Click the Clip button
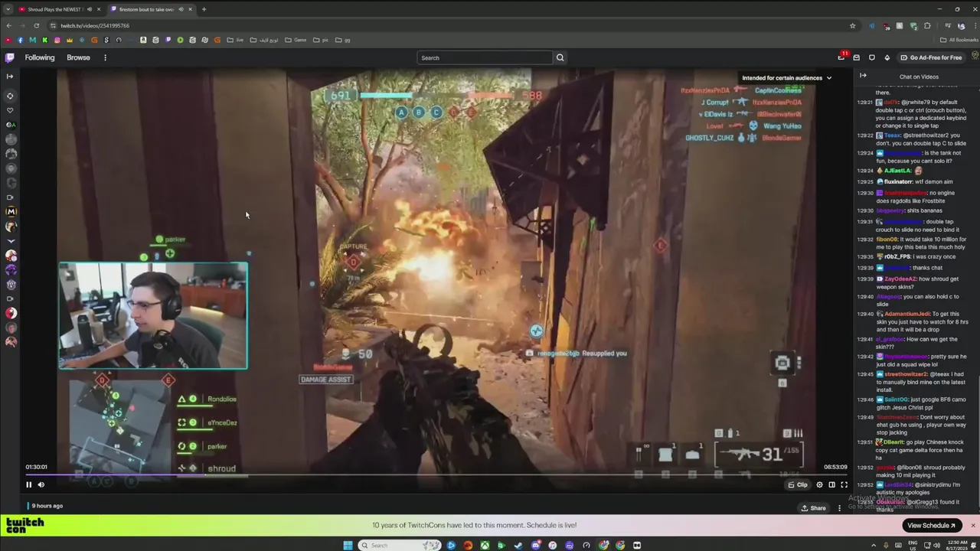Screen dimensions: 980x551 [798, 484]
